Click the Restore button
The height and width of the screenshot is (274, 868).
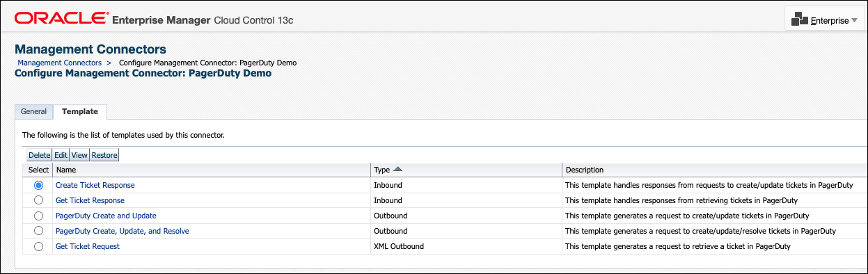click(x=104, y=155)
